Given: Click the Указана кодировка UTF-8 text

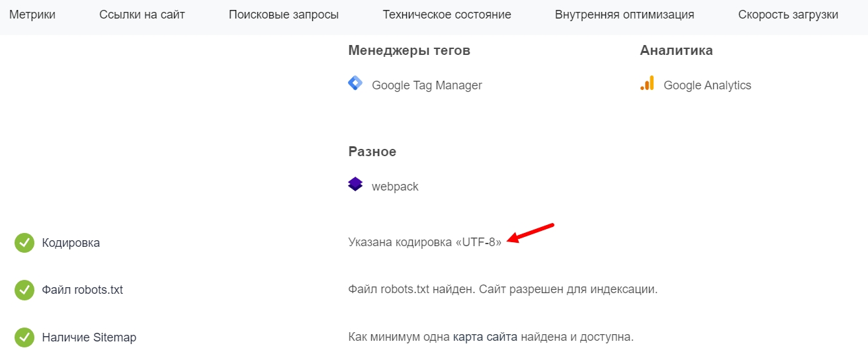Looking at the screenshot, I should (x=425, y=242).
